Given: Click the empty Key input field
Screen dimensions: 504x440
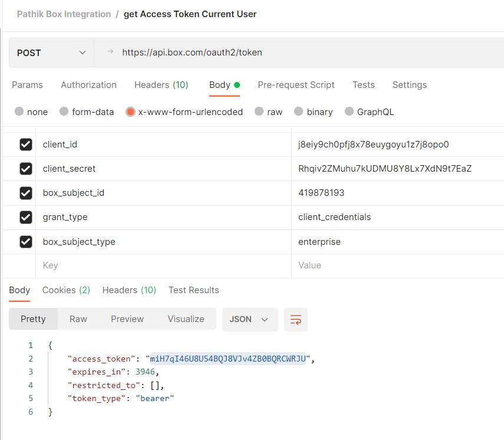Looking at the screenshot, I should tap(164, 265).
